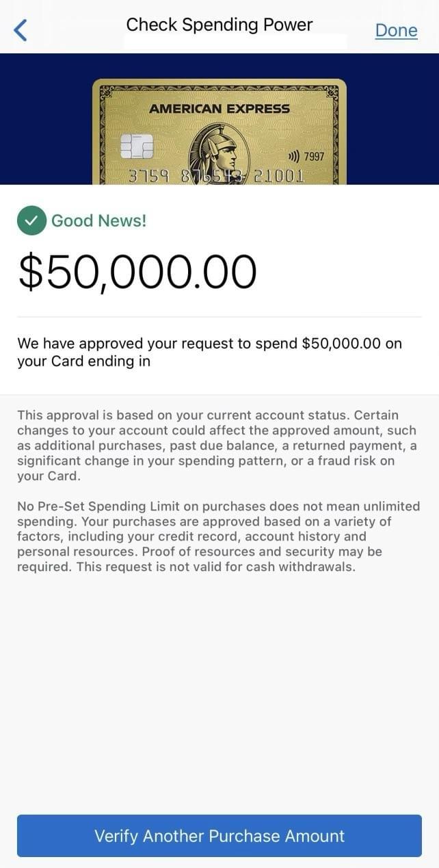
Task: Tap the account status disclaimer paragraph
Action: (x=216, y=446)
